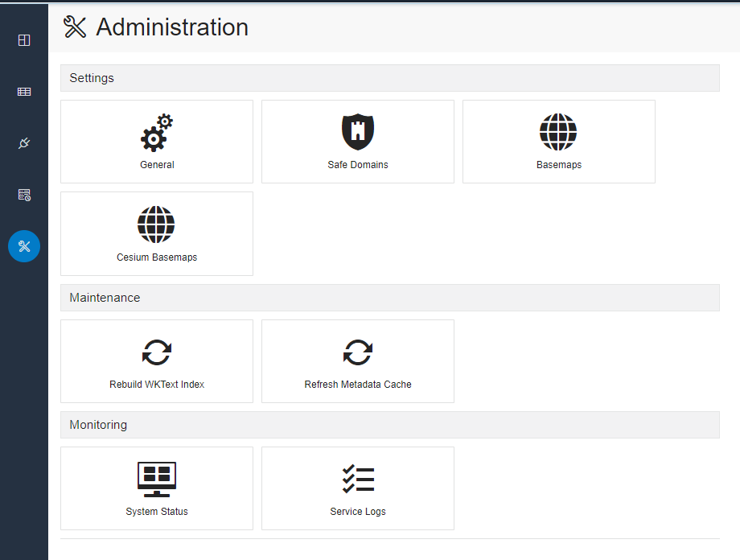Click the table grid icon in sidebar
Image resolution: width=740 pixels, height=560 pixels.
coord(24,92)
